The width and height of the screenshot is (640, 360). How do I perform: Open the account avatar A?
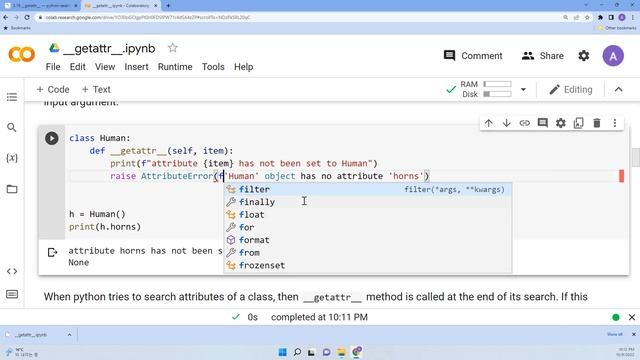(x=613, y=56)
